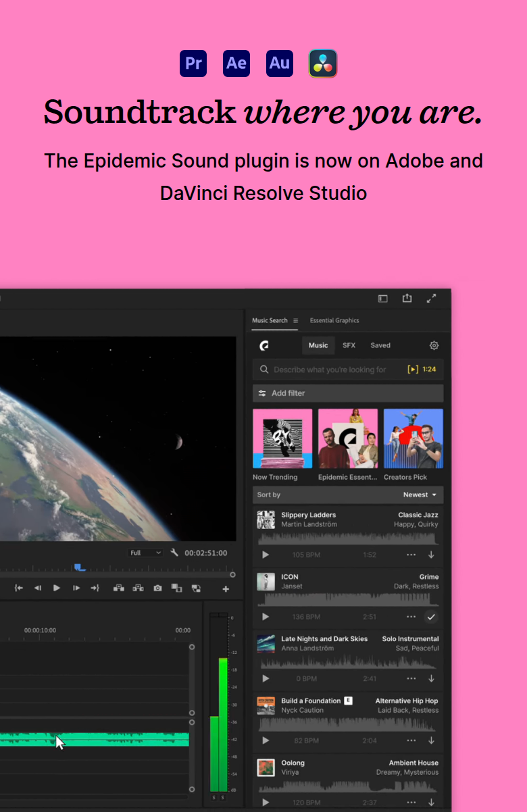This screenshot has width=527, height=812.
Task: Click the proxy toggle icon beside the plus button
Action: (196, 588)
